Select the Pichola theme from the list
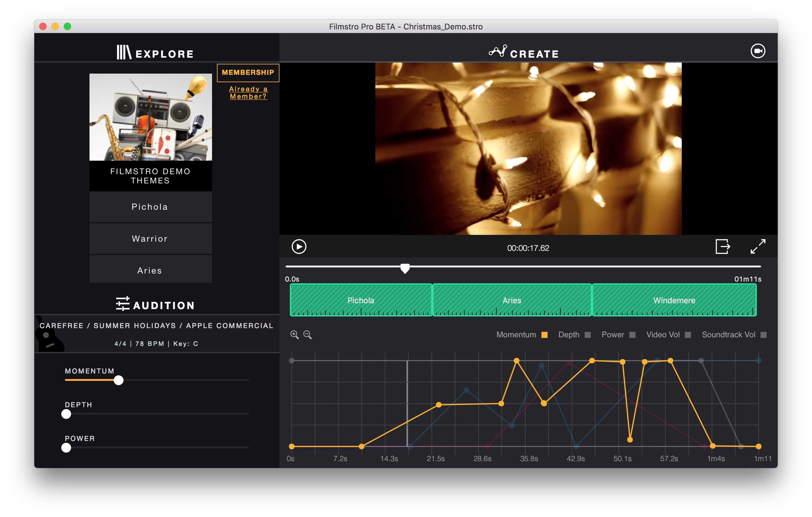812x517 pixels. pyautogui.click(x=150, y=207)
